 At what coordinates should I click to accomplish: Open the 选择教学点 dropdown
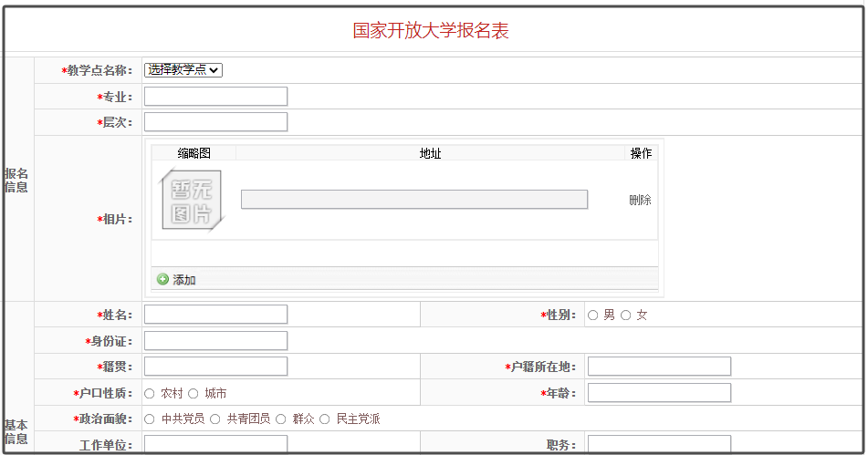pos(183,70)
